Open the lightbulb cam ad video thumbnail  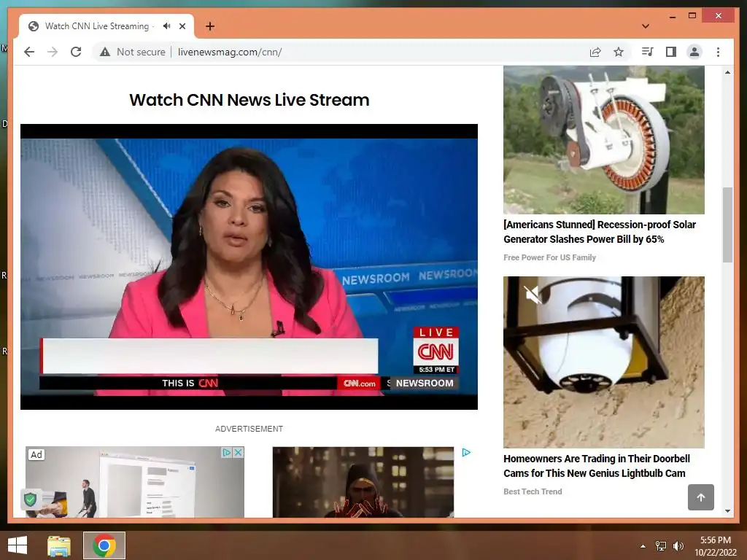(603, 362)
